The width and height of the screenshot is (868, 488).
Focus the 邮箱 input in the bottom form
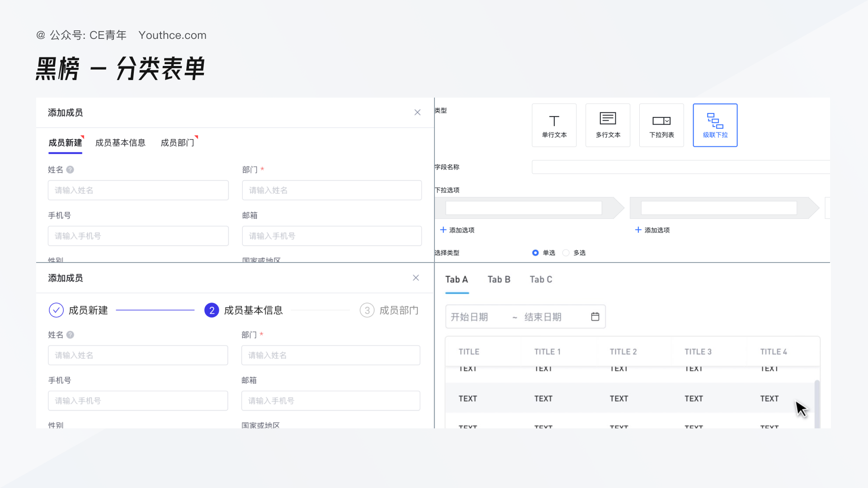[x=331, y=401]
